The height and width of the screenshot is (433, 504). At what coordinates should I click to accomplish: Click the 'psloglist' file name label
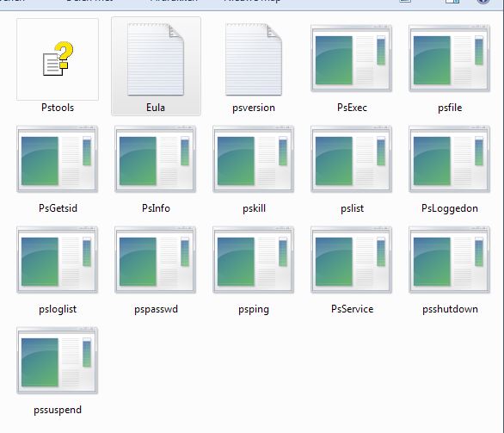(58, 309)
